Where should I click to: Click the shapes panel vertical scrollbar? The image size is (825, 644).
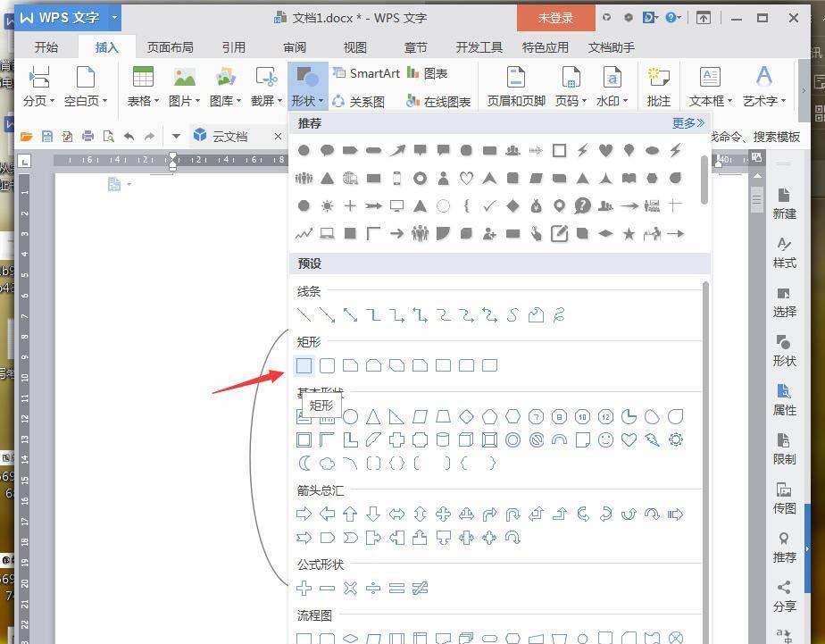coord(705,463)
